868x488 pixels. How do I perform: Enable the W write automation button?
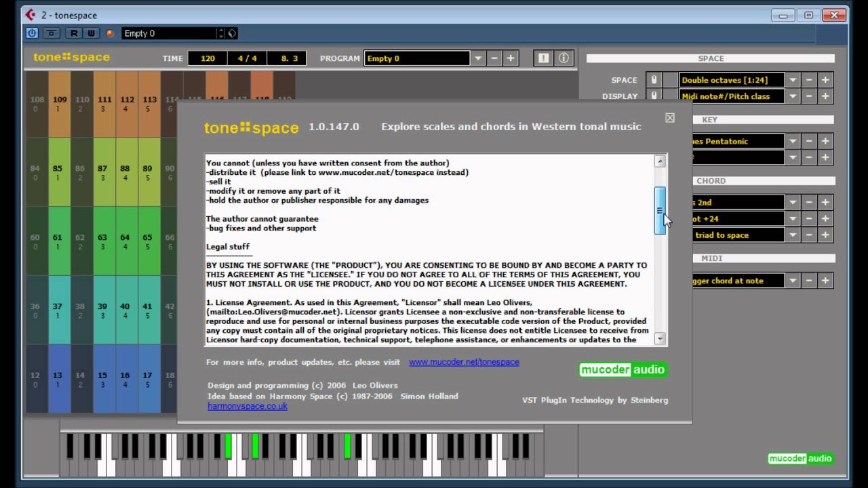tap(90, 33)
